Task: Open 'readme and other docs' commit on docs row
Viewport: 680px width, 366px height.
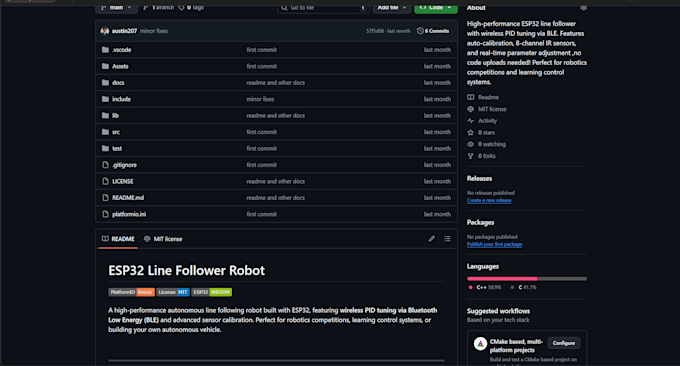Action: click(275, 83)
